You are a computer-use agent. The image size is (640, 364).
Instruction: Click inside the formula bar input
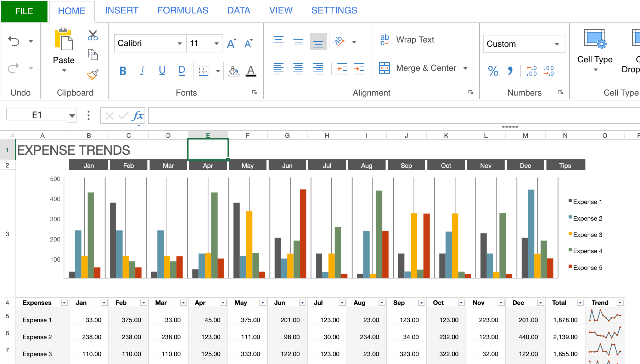pos(390,116)
